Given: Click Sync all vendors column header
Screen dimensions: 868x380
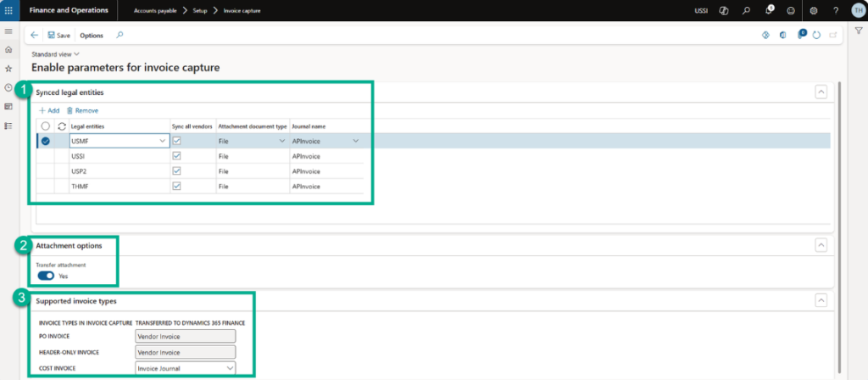Looking at the screenshot, I should [192, 126].
